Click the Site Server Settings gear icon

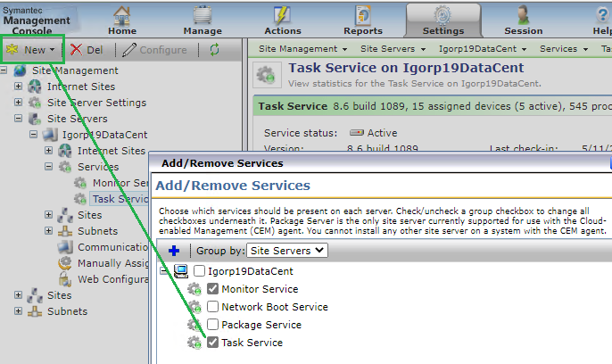tap(35, 103)
